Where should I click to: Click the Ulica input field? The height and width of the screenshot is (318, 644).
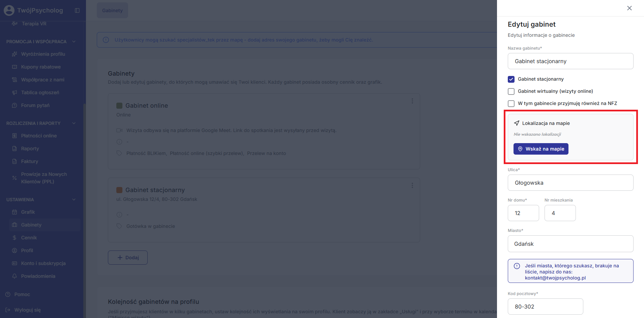click(570, 183)
